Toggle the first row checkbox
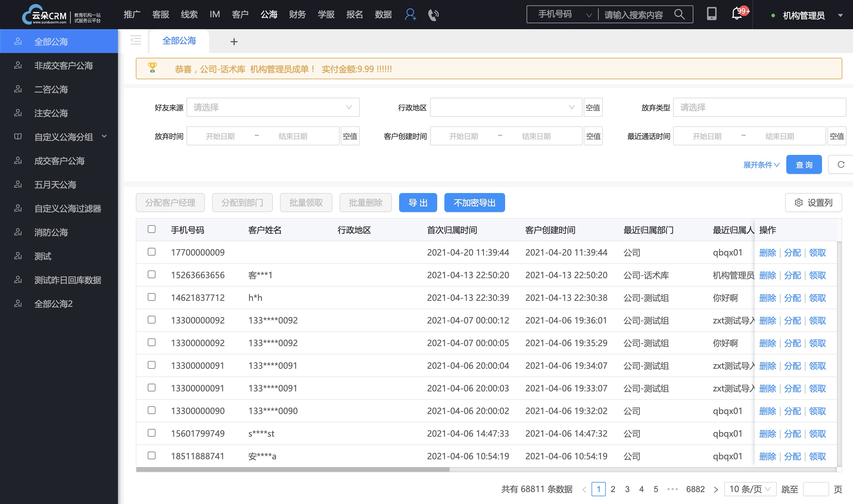Screen dimensions: 853x504 coord(152,252)
